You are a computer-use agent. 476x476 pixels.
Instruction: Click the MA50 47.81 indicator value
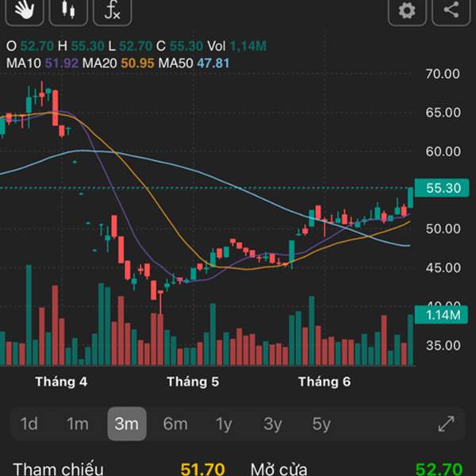coord(194,63)
